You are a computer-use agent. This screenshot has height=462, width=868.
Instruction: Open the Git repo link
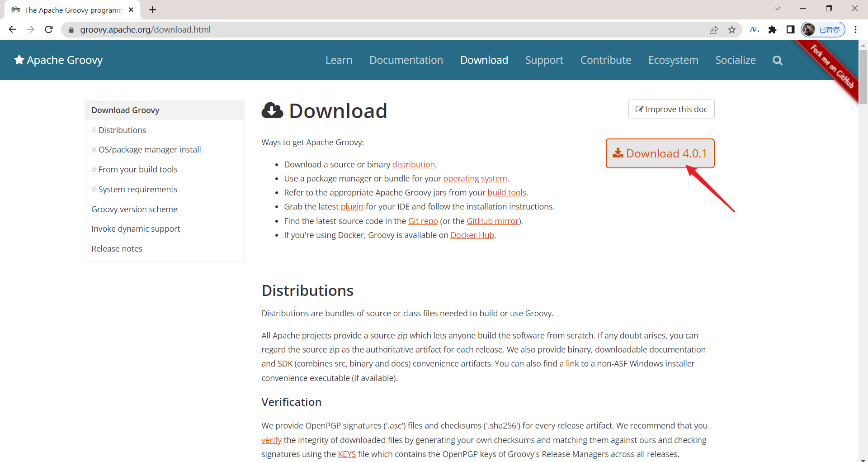pos(423,221)
